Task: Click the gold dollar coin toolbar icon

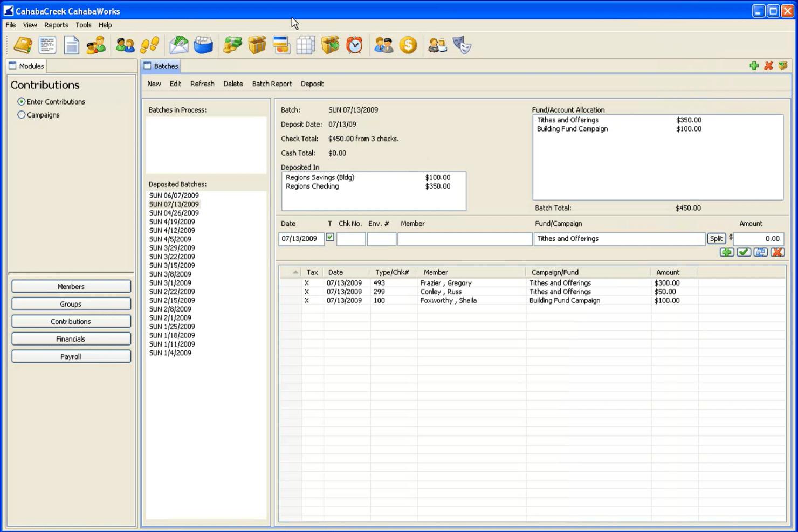Action: pos(408,45)
